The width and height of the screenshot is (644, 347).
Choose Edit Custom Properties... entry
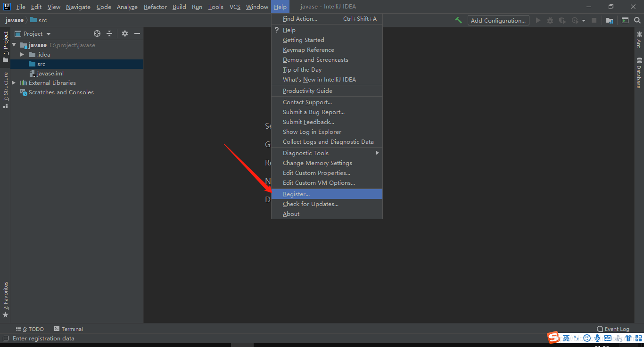[x=327, y=173]
